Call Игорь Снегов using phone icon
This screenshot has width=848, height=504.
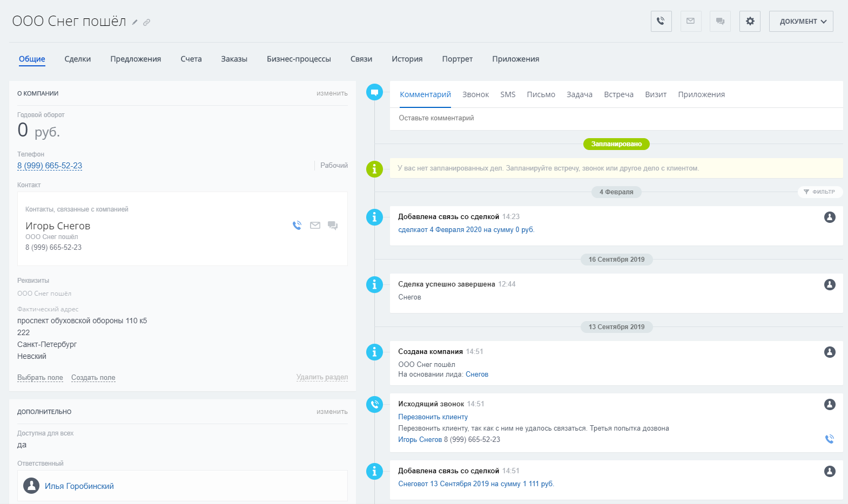click(297, 226)
